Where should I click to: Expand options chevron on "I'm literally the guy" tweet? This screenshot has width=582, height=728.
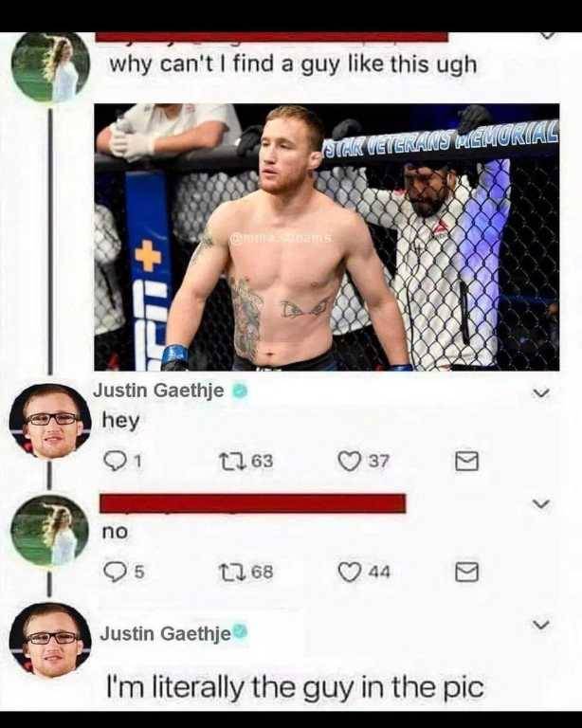point(540,625)
